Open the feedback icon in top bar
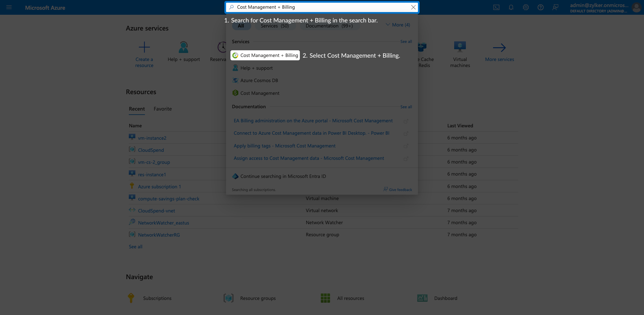 (555, 7)
